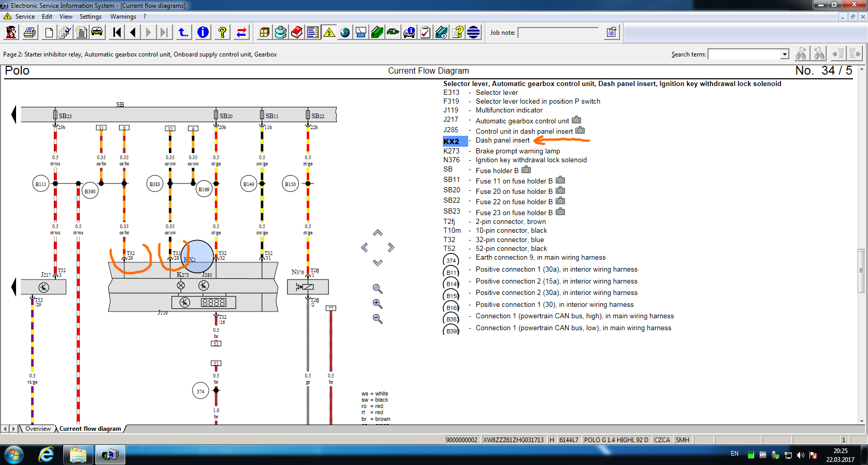
Task: Click the blank page toolbar icon
Action: pyautogui.click(x=49, y=33)
